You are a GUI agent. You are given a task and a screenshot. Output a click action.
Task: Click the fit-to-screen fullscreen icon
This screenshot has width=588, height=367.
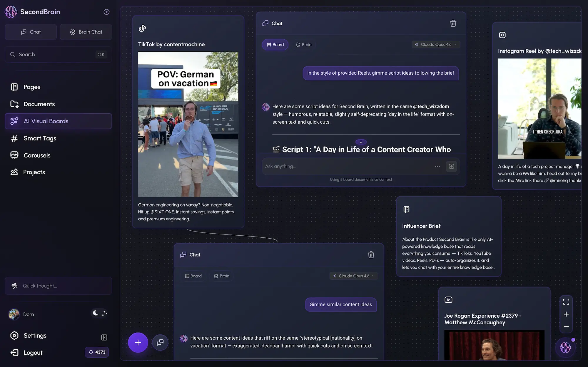(x=566, y=301)
